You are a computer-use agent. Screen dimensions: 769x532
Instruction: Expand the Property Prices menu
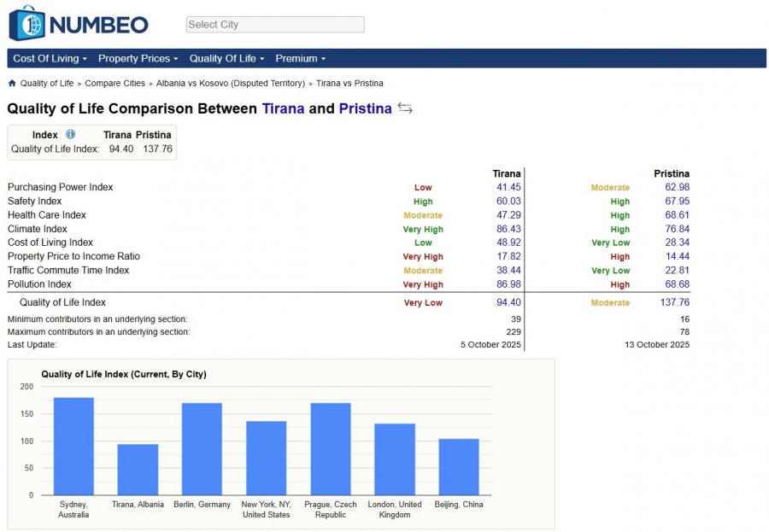[138, 58]
